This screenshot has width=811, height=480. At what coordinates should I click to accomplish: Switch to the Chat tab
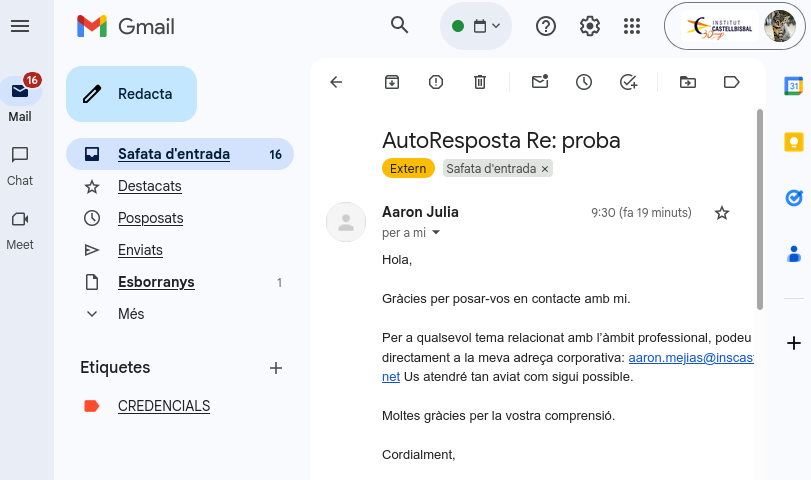20,165
